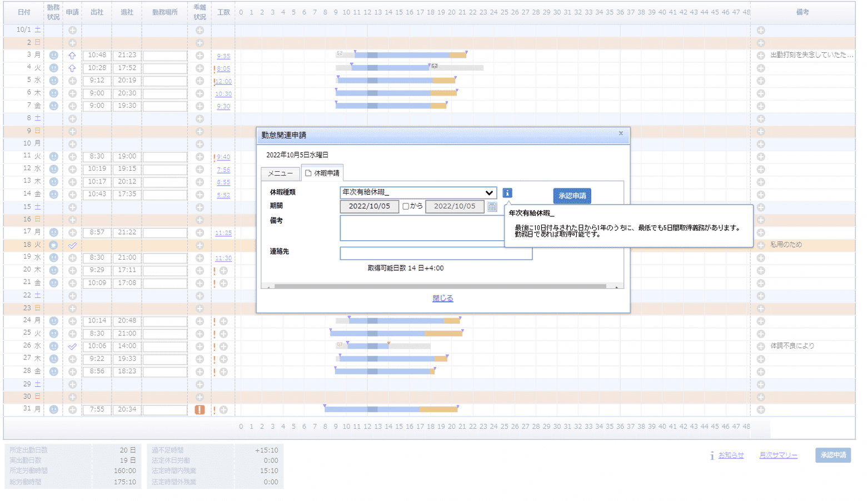
Task: Click the work status smiley icon for October 3
Action: coord(53,56)
